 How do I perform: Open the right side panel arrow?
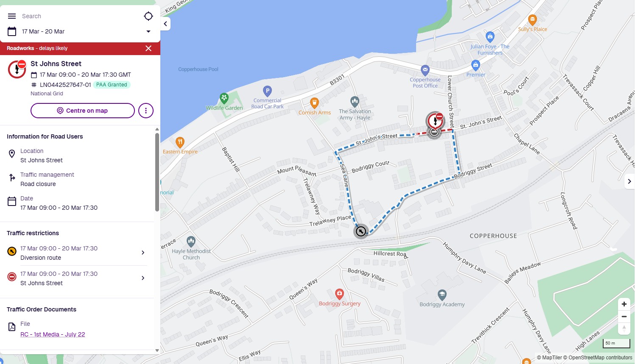(x=629, y=181)
